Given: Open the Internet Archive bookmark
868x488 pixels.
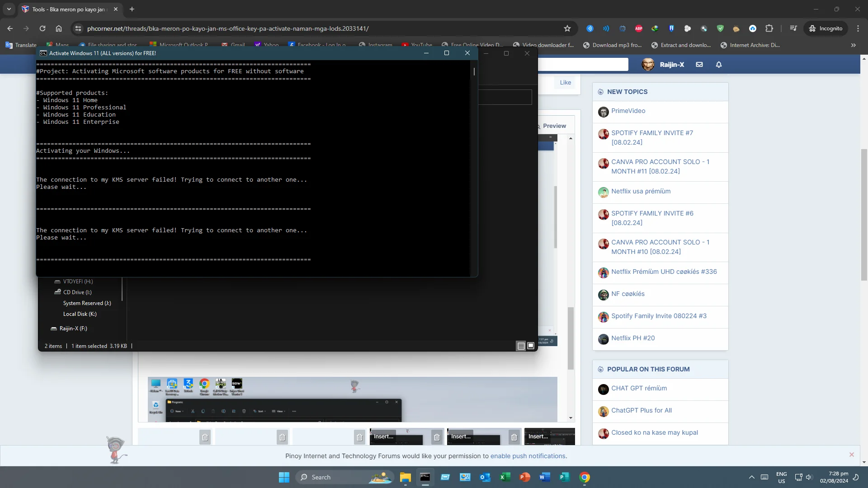Looking at the screenshot, I should point(750,45).
